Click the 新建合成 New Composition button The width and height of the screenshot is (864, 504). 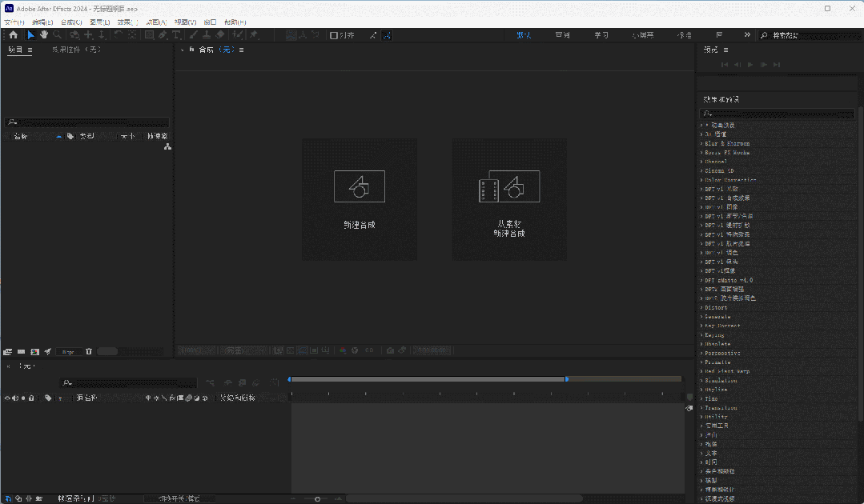[360, 199]
